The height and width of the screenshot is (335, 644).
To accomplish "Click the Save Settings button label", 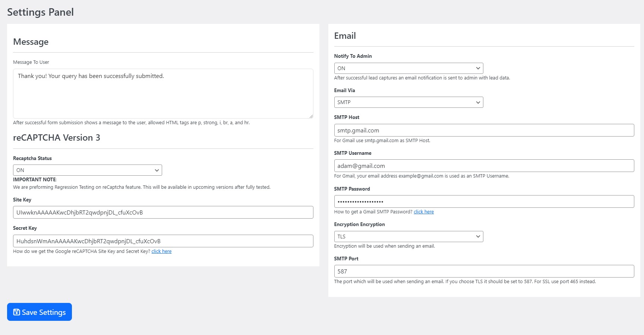I will [x=44, y=312].
